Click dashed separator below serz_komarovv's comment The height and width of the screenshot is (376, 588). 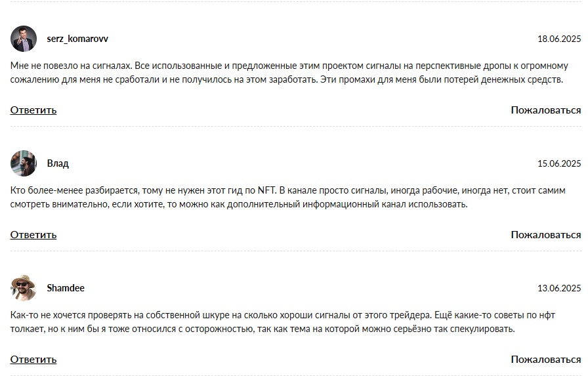coord(295,127)
